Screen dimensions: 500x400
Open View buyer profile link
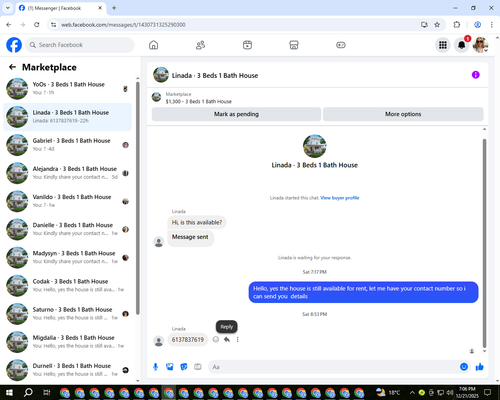pyautogui.click(x=340, y=198)
